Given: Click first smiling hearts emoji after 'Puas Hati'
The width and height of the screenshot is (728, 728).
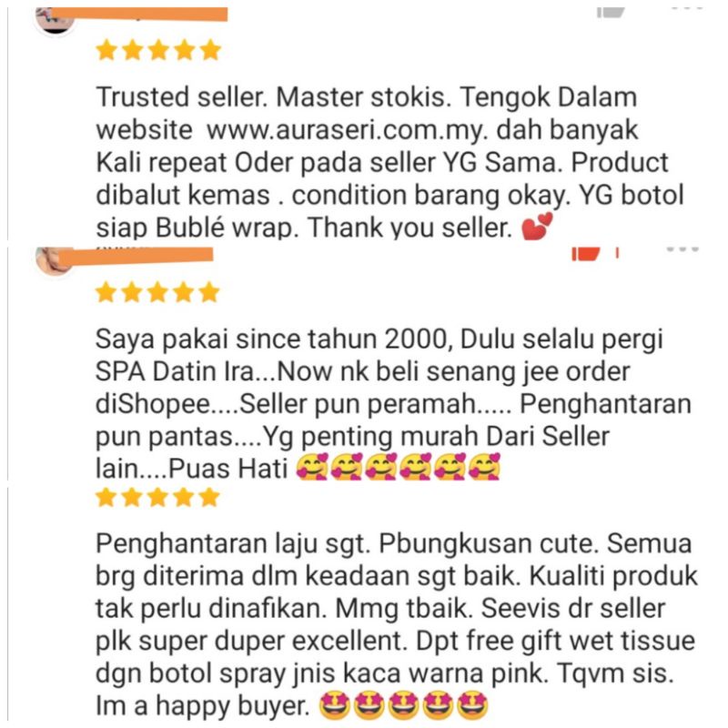Looking at the screenshot, I should pyautogui.click(x=312, y=467).
